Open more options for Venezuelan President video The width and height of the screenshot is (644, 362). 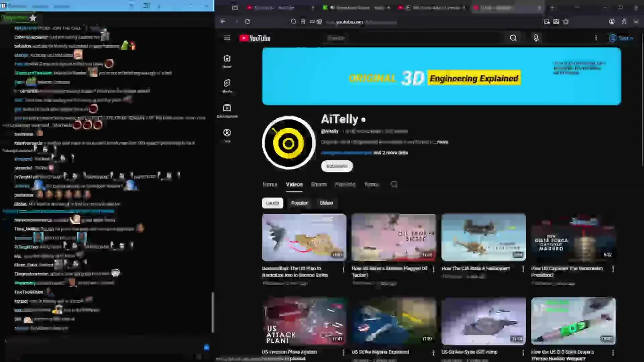(613, 269)
